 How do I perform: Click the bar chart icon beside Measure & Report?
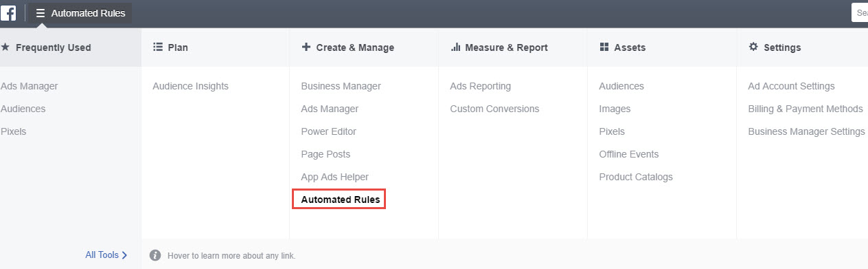click(455, 47)
